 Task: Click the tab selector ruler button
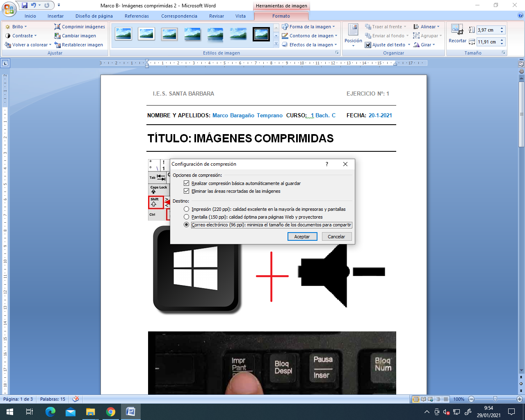click(x=5, y=63)
